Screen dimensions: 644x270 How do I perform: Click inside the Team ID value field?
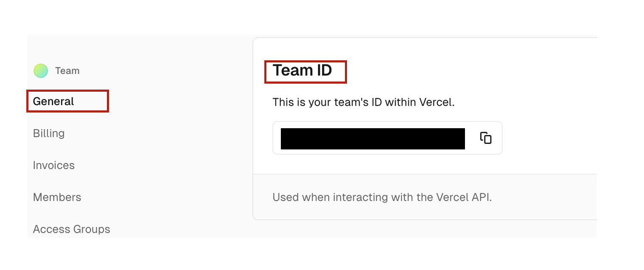click(x=372, y=138)
